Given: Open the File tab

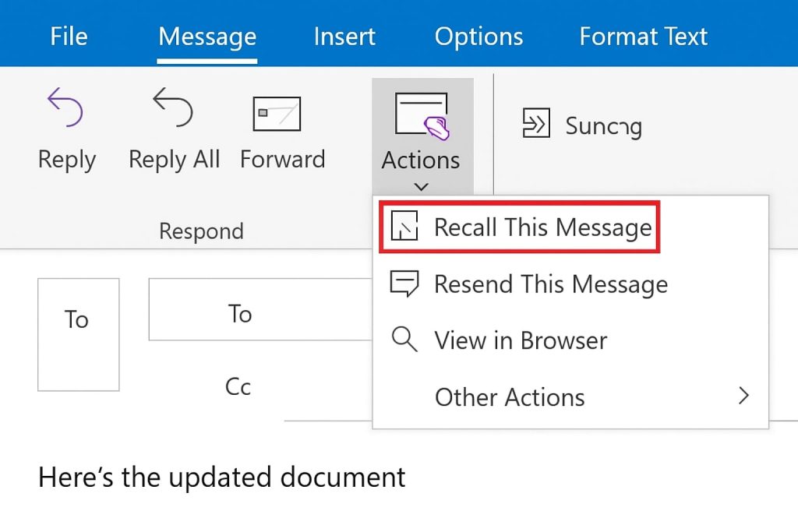Looking at the screenshot, I should (x=68, y=36).
